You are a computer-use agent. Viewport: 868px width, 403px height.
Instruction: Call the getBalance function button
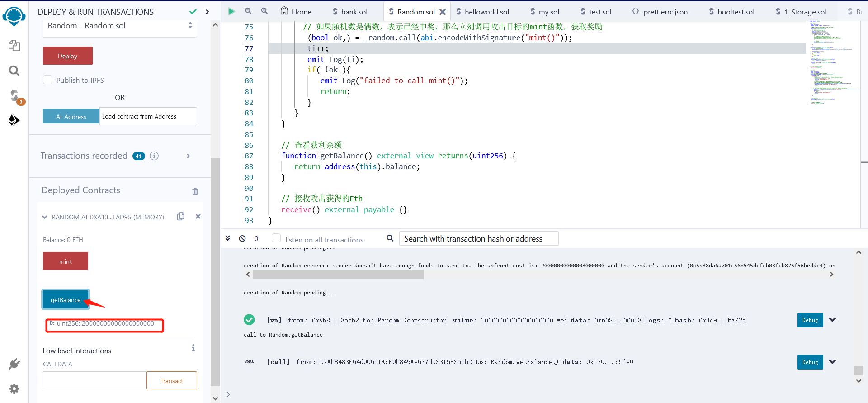66,299
